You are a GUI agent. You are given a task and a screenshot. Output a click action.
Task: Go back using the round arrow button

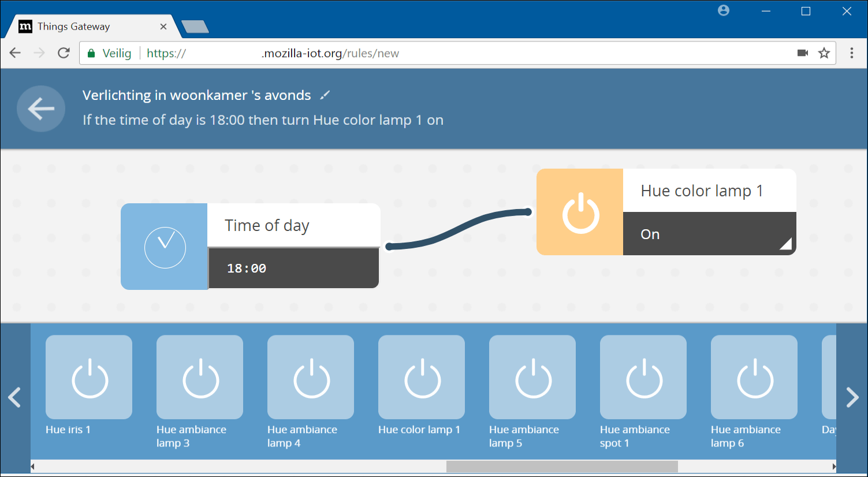click(x=41, y=109)
